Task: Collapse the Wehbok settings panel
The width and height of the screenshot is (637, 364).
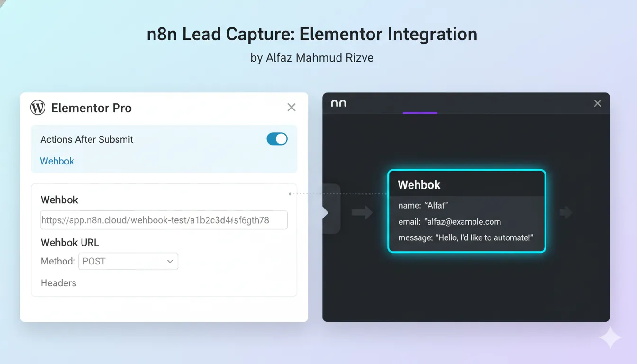Action: (x=291, y=107)
